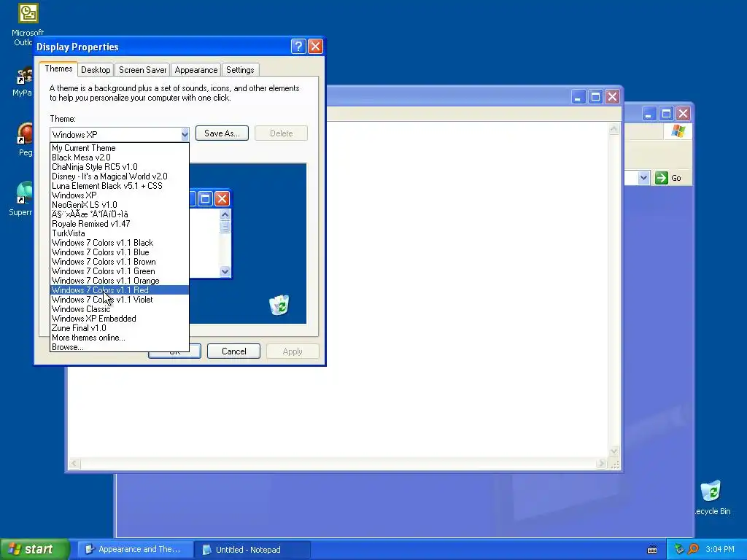This screenshot has height=560, width=747.
Task: Click the first system tray icon
Action: coord(679,549)
